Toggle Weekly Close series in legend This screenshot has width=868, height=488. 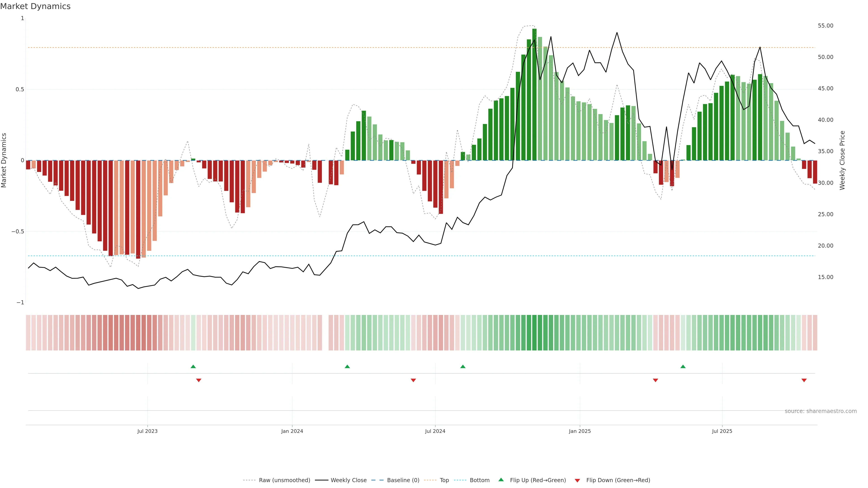[x=348, y=480]
